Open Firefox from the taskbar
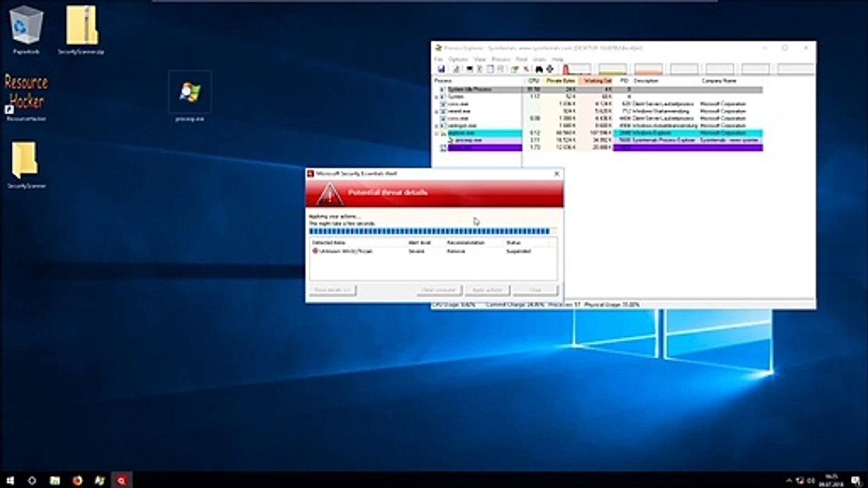 click(77, 480)
